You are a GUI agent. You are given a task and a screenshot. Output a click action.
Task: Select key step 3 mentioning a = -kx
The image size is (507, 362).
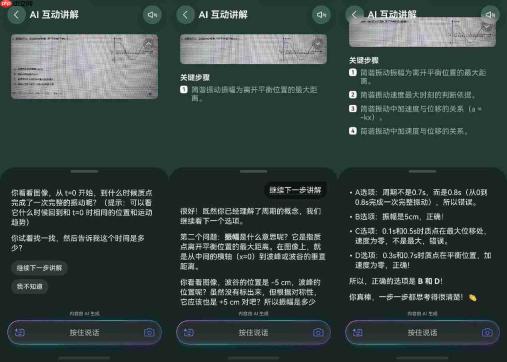(x=415, y=113)
